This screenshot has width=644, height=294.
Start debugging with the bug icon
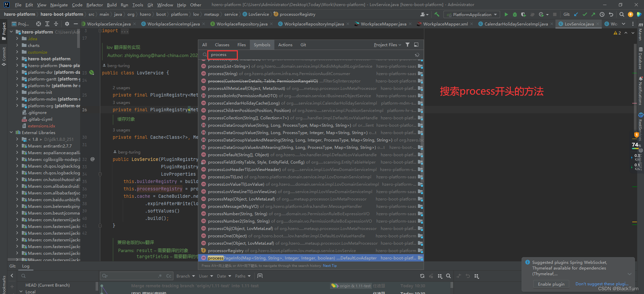tap(515, 14)
